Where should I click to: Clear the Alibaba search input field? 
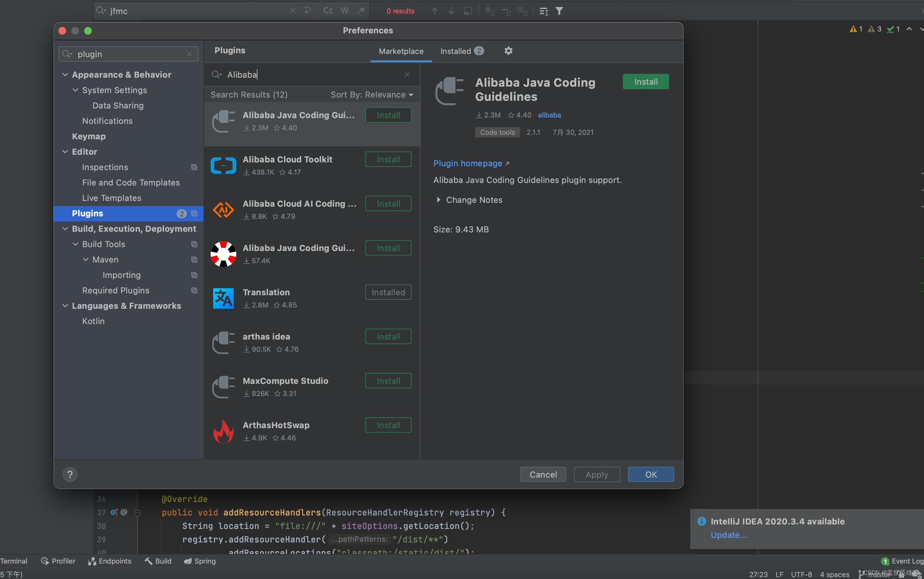(x=407, y=75)
